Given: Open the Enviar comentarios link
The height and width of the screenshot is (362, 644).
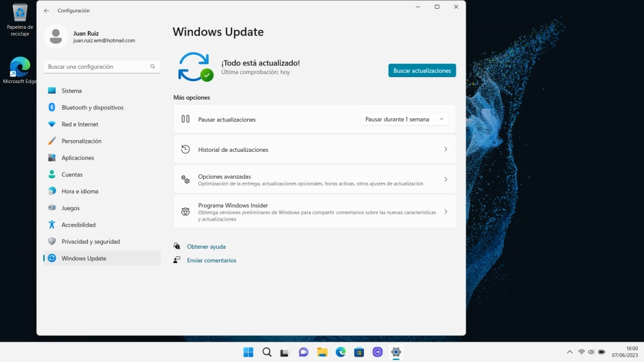Looking at the screenshot, I should (211, 260).
